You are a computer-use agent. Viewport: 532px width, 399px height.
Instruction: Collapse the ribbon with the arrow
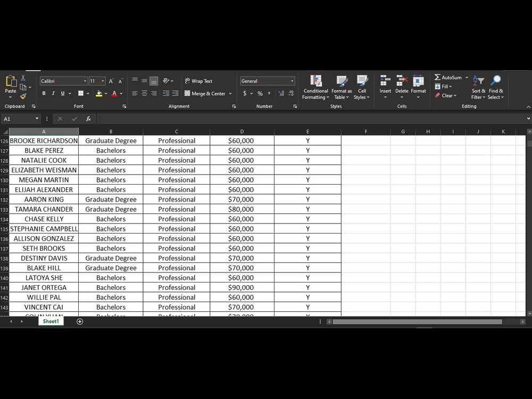tap(528, 106)
